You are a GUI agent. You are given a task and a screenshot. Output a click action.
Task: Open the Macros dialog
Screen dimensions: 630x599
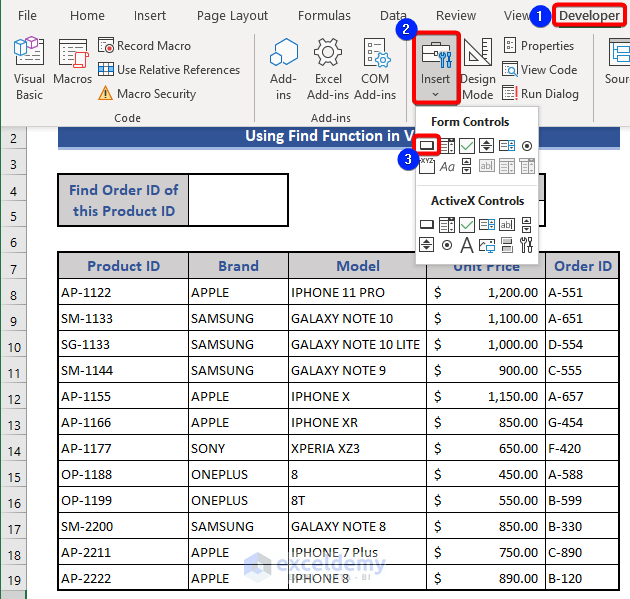pos(73,61)
